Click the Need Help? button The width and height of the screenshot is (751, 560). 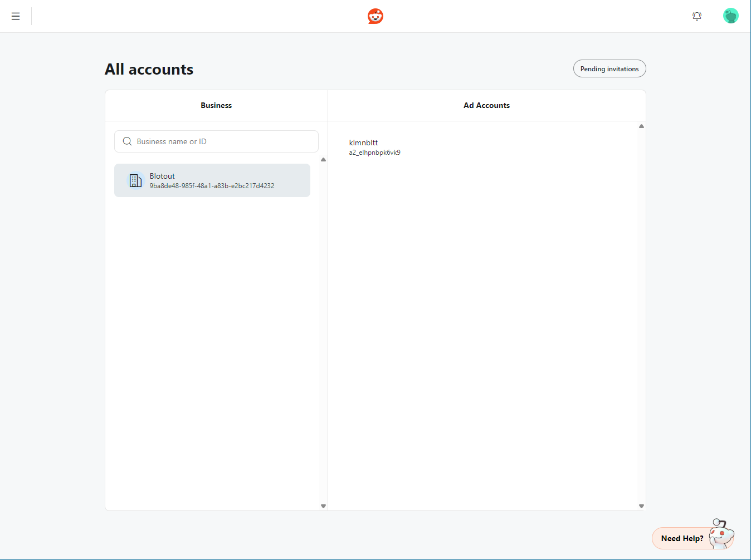(681, 538)
